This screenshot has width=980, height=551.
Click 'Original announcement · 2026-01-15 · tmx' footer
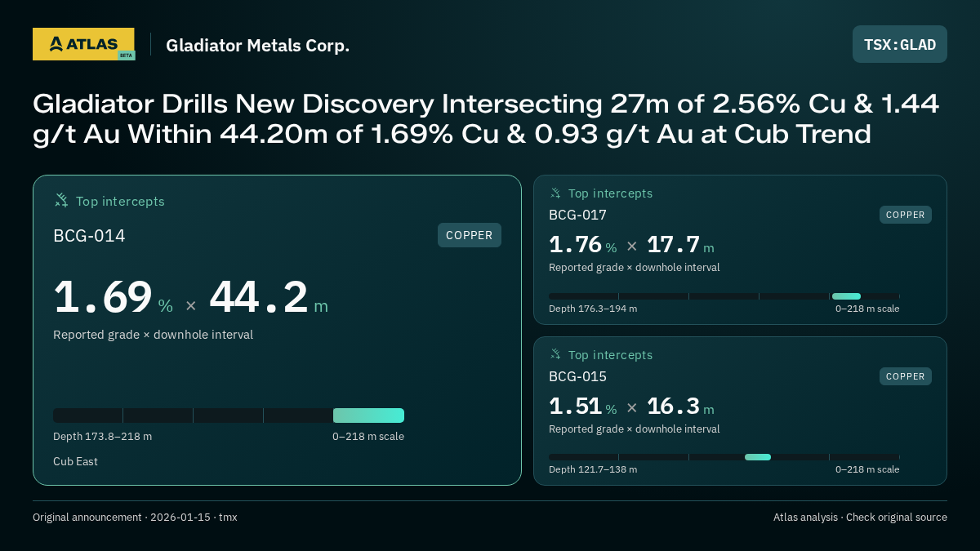click(135, 518)
